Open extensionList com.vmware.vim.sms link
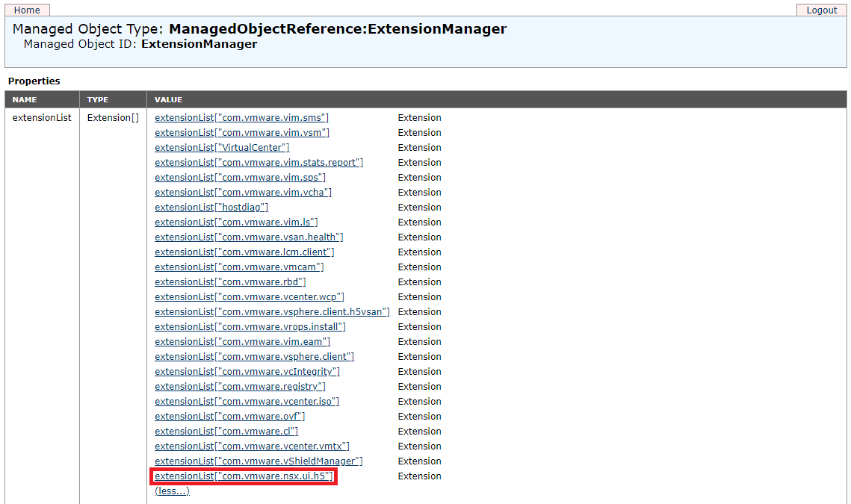 coord(241,118)
